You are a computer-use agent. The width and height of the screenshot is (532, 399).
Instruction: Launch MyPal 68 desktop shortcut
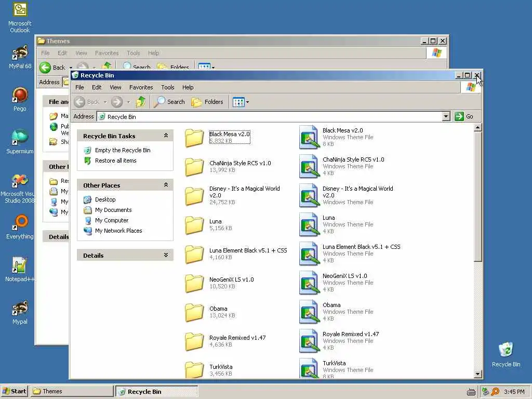coord(20,57)
